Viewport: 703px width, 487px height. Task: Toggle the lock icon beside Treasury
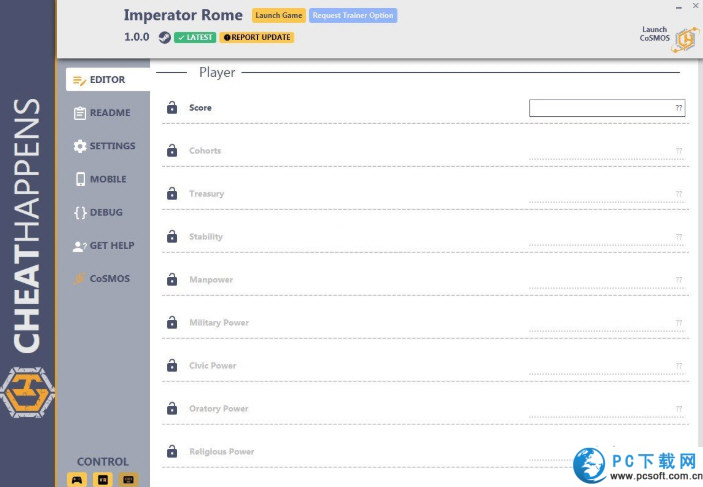171,194
